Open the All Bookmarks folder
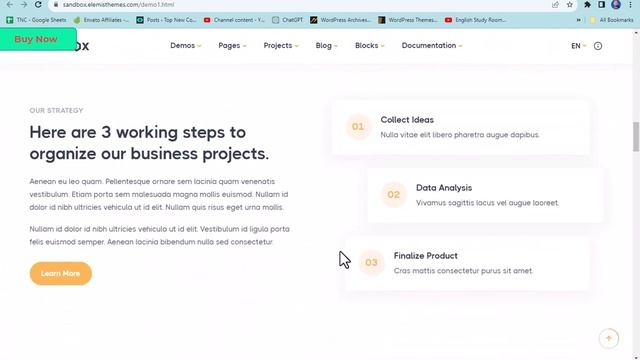Screen dimensions: 640x360 pyautogui.click(x=611, y=20)
